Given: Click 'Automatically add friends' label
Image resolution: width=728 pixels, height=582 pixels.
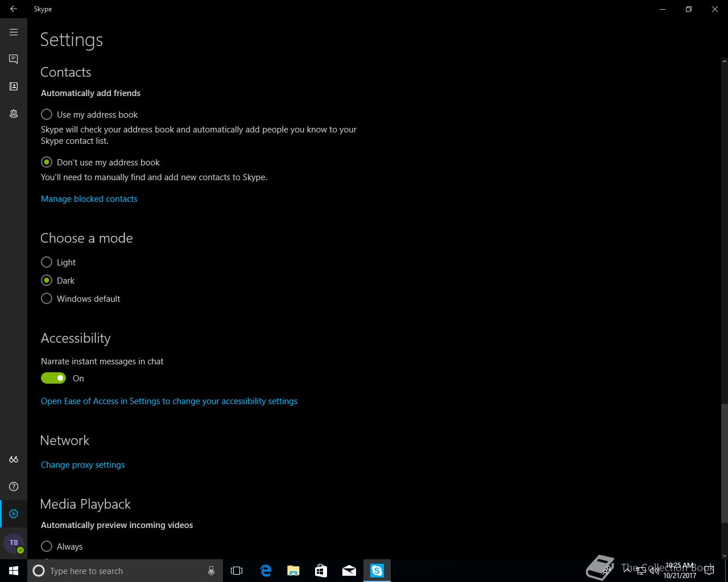Looking at the screenshot, I should pyautogui.click(x=90, y=93).
